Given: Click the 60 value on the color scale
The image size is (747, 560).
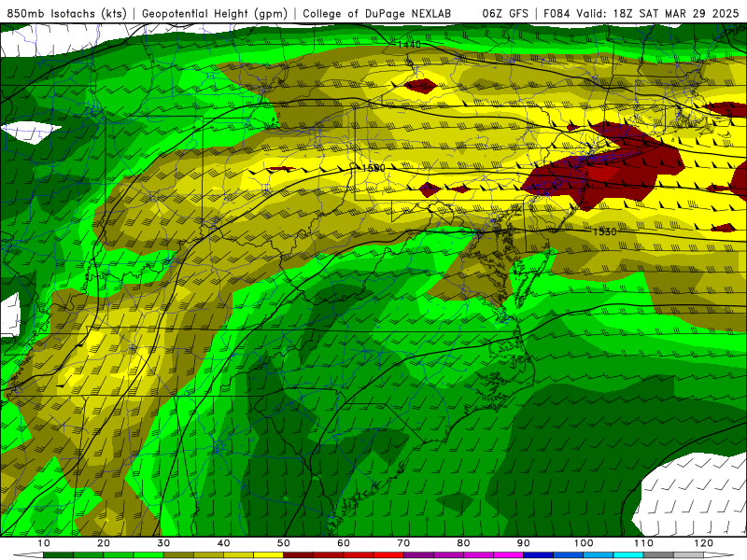Looking at the screenshot, I should point(344,543).
